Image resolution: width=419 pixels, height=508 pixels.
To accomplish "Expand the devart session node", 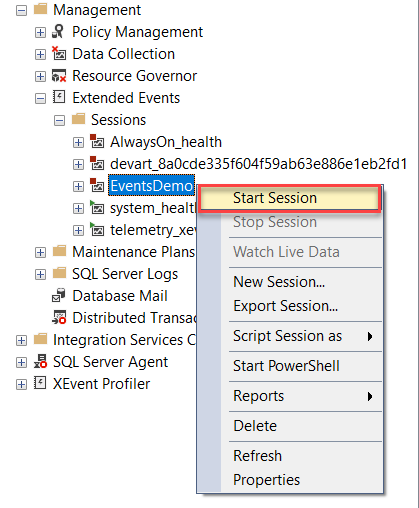I will (x=78, y=164).
